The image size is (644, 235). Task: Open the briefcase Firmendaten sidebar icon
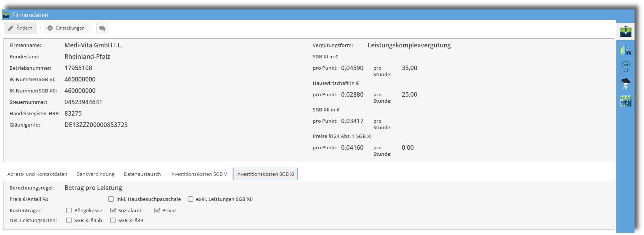coord(625,31)
